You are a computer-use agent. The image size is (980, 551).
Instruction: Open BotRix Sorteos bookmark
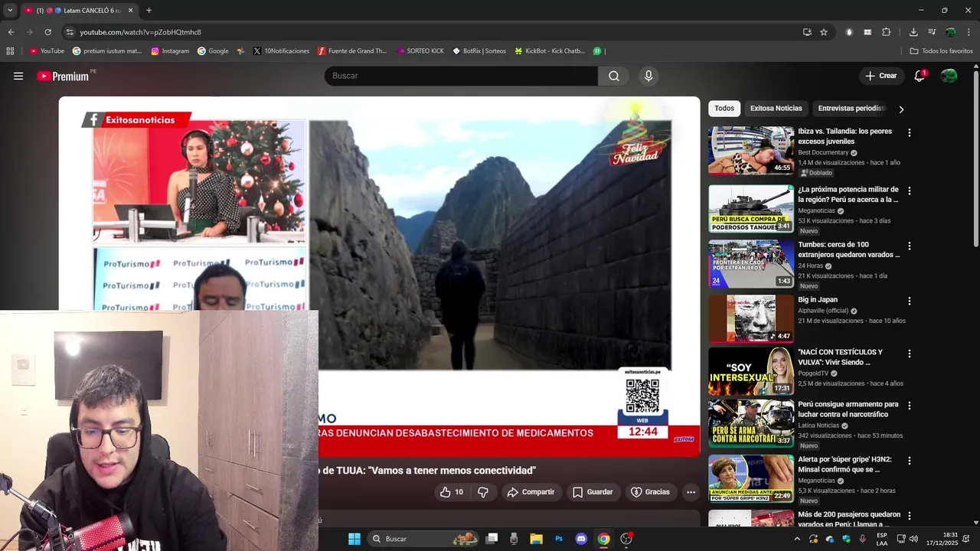(479, 51)
